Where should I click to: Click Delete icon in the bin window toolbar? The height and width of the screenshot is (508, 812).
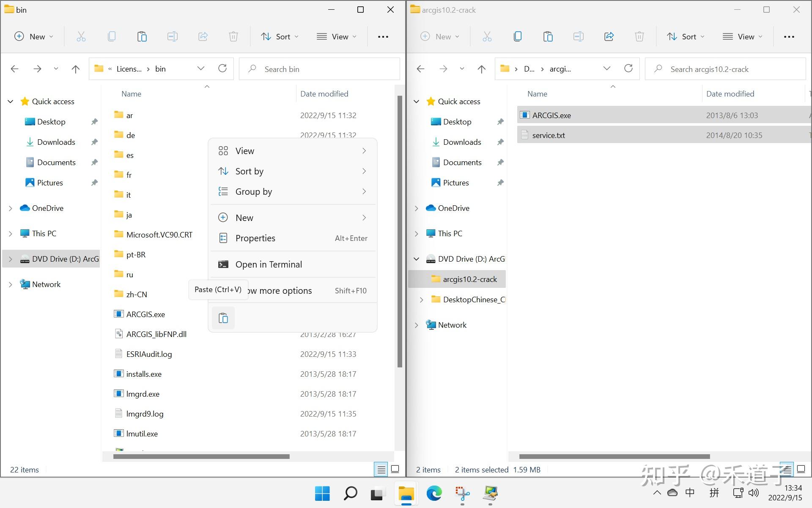(x=233, y=37)
